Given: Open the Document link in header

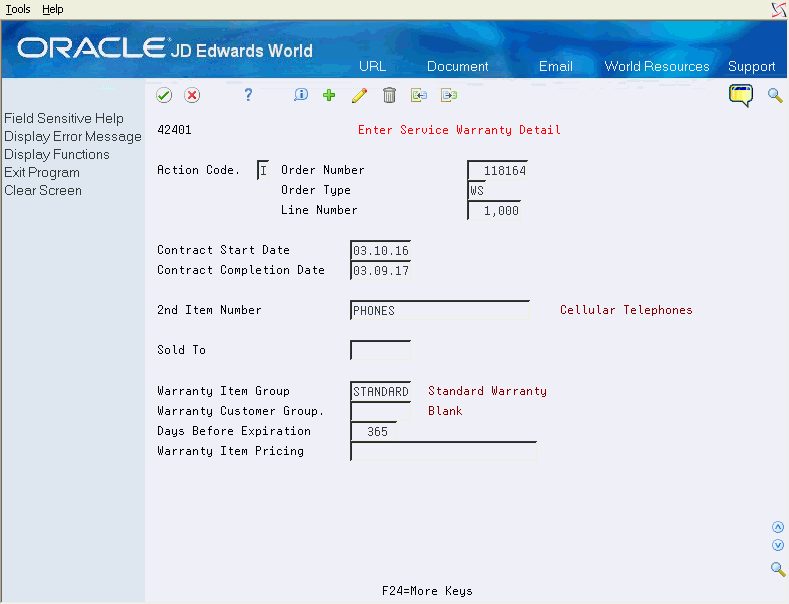Looking at the screenshot, I should [457, 66].
